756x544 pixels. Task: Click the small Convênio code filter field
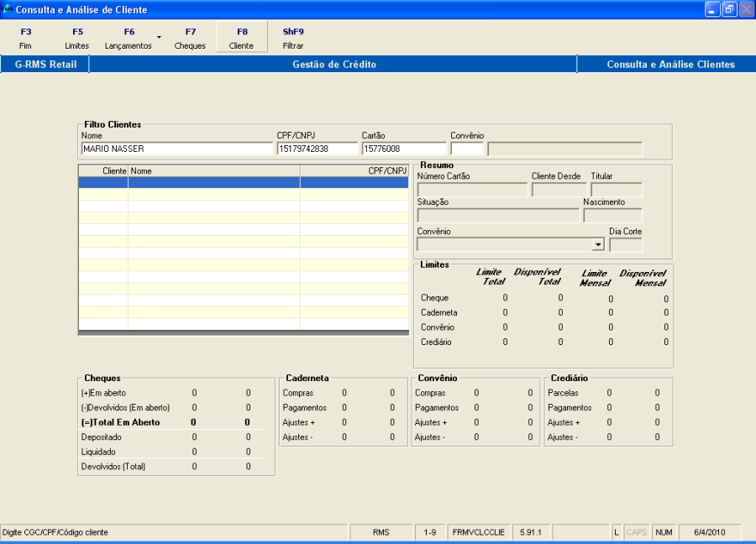pyautogui.click(x=467, y=149)
